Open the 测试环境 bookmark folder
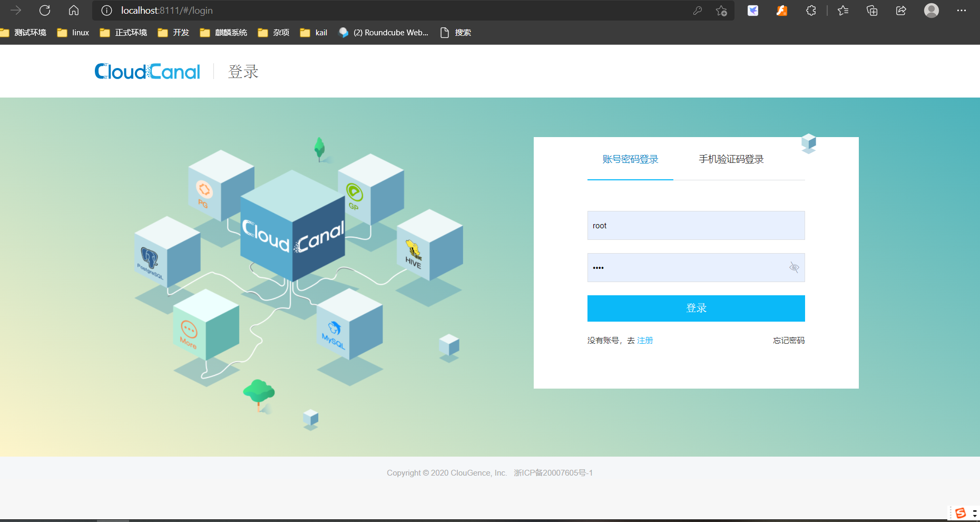 (23, 33)
